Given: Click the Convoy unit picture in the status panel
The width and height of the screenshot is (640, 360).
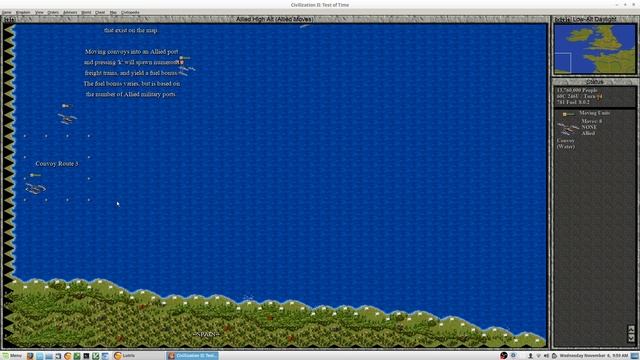Looking at the screenshot, I should click(x=569, y=129).
